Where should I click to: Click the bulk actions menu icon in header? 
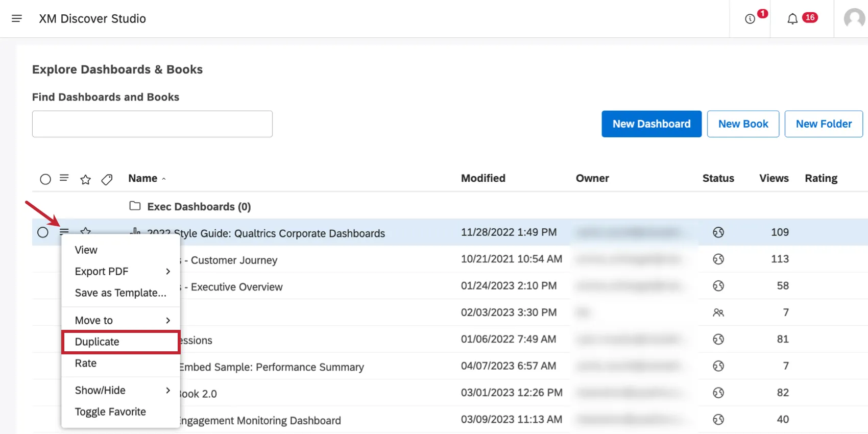pyautogui.click(x=64, y=178)
